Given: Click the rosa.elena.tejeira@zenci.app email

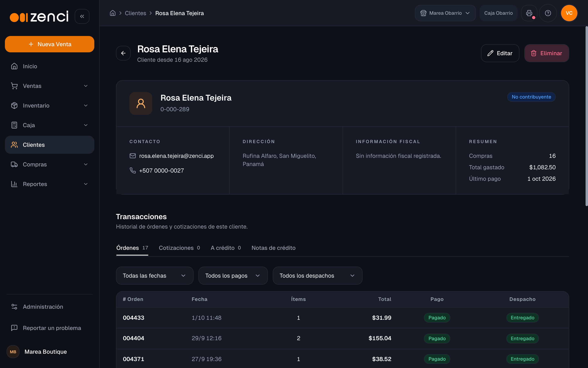Looking at the screenshot, I should 176,156.
